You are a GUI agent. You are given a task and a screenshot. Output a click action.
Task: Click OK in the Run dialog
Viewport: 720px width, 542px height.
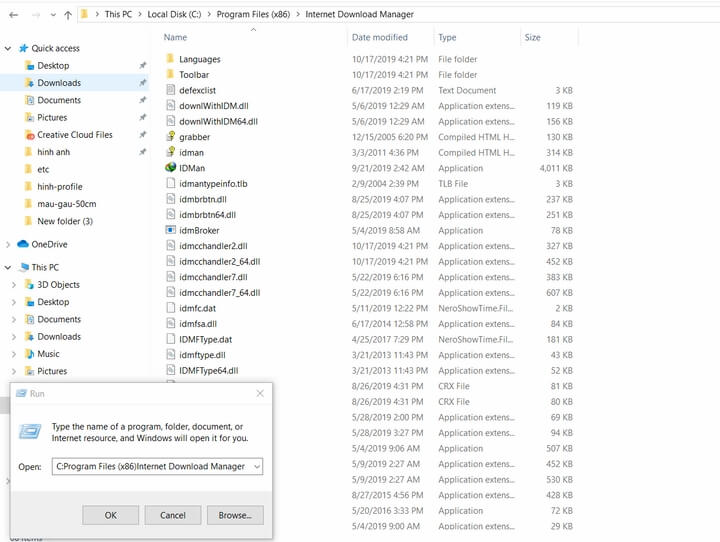(x=111, y=515)
